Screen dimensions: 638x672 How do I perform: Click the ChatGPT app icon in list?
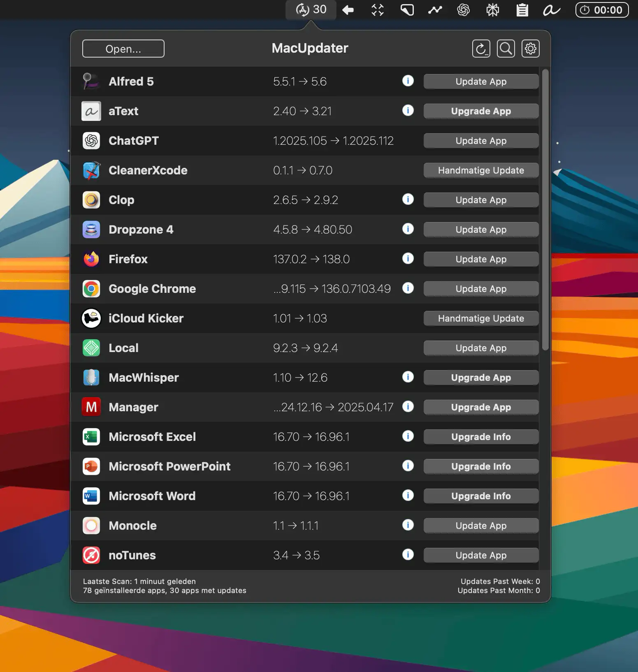point(91,141)
